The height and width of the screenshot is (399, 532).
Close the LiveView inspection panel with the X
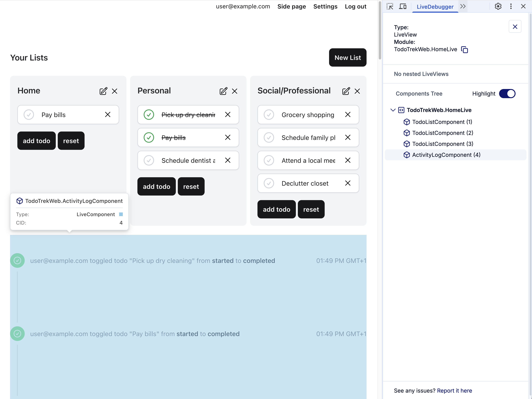point(515,27)
